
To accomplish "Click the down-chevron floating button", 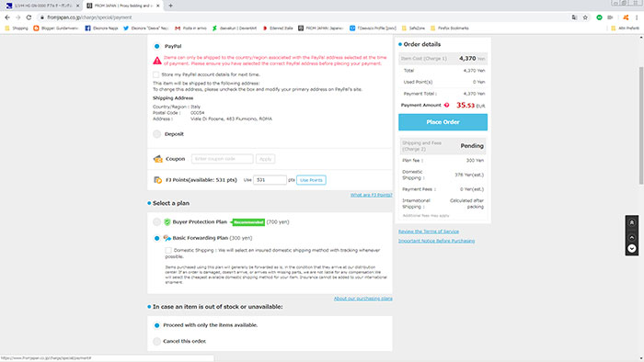I will 632,248.
